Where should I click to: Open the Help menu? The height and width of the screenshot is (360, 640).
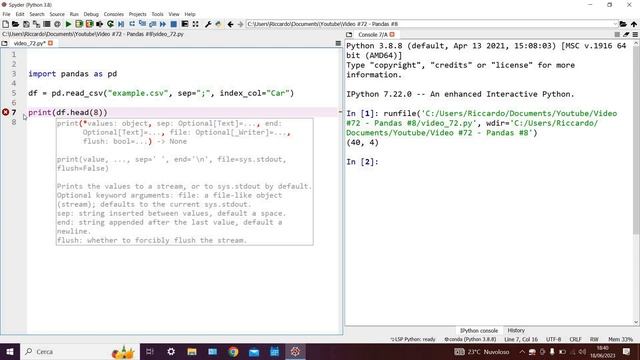190,14
